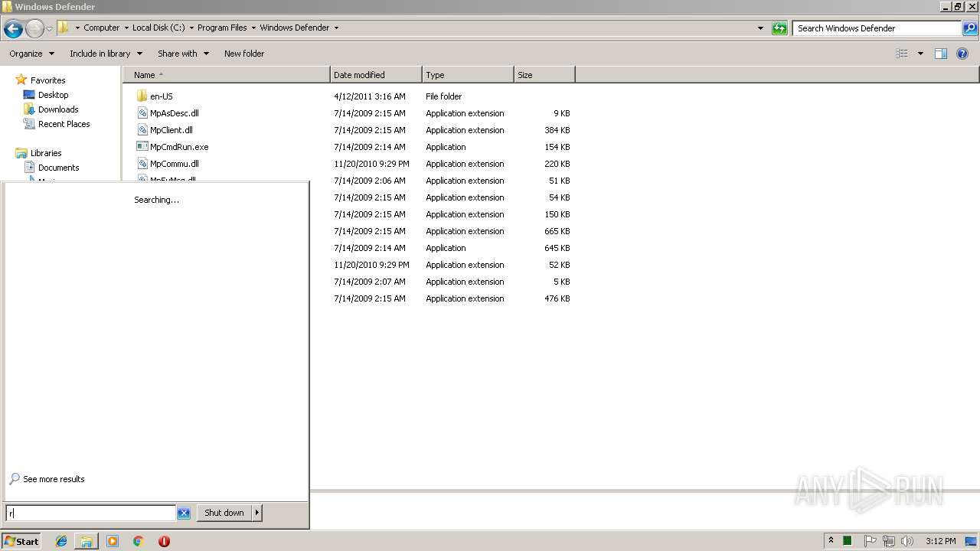The width and height of the screenshot is (980, 551).
Task: Open the Organize menu
Action: 32,54
